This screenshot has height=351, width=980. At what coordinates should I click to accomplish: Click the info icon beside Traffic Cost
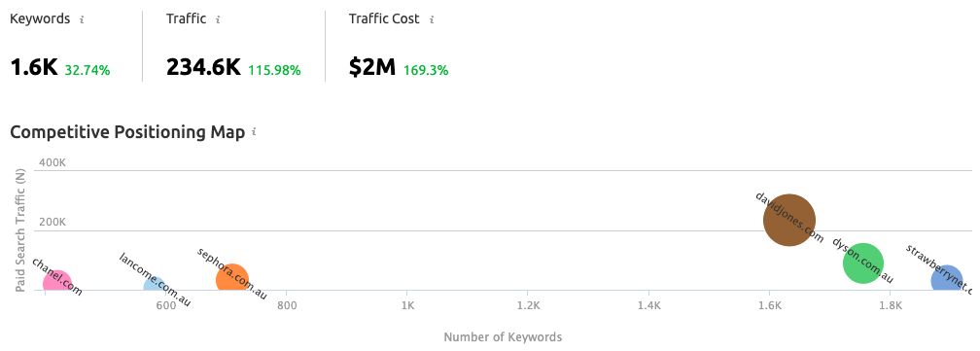point(432,19)
